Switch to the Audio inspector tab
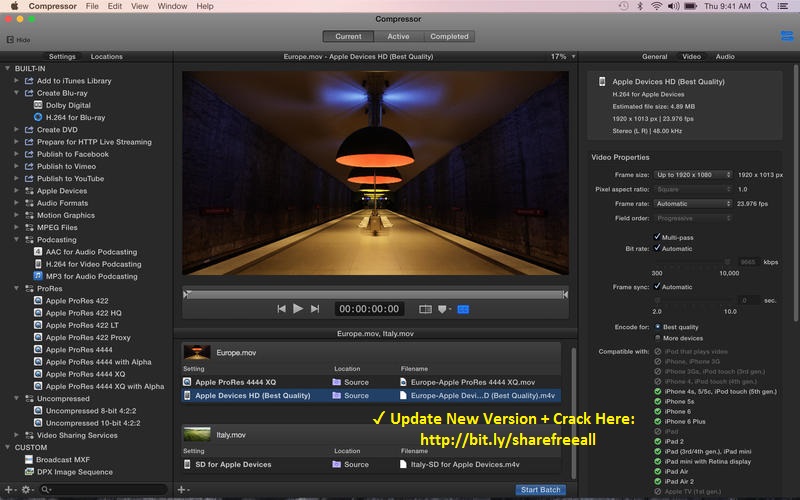Image resolution: width=800 pixels, height=500 pixels. click(x=725, y=57)
